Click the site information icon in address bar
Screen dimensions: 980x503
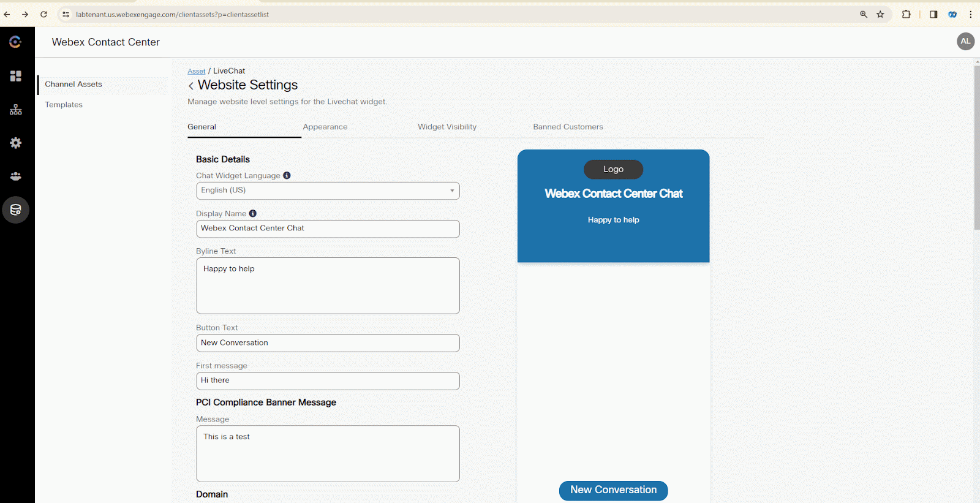click(66, 14)
